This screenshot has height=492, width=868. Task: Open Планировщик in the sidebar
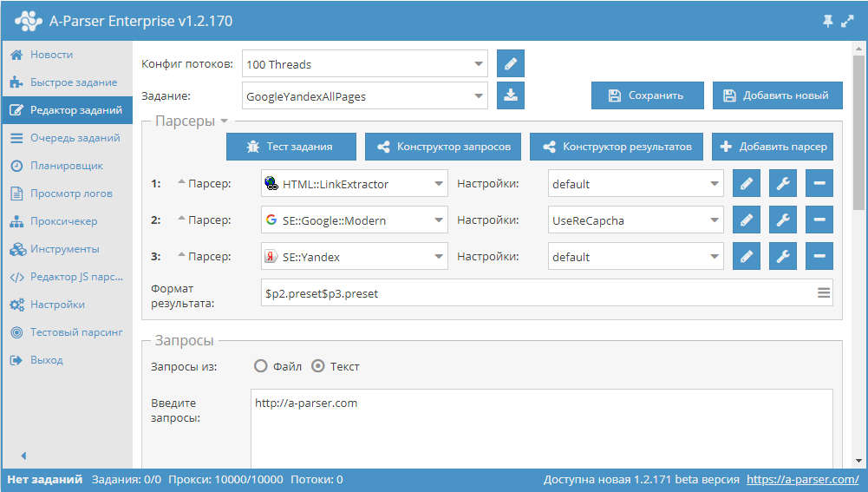point(67,165)
